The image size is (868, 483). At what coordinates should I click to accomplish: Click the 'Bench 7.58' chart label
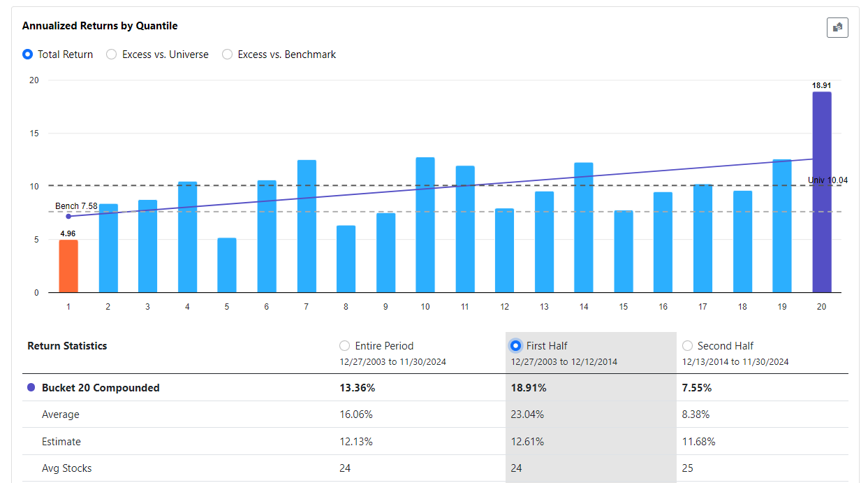point(76,206)
